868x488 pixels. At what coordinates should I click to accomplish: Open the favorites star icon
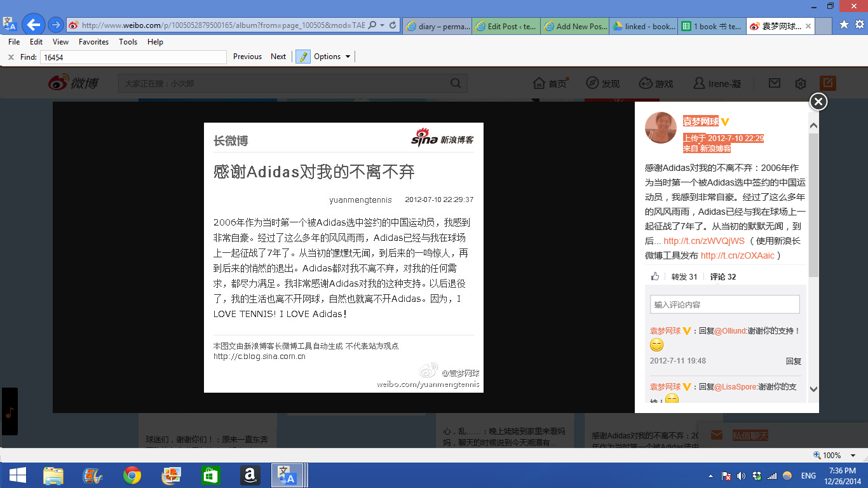point(843,25)
